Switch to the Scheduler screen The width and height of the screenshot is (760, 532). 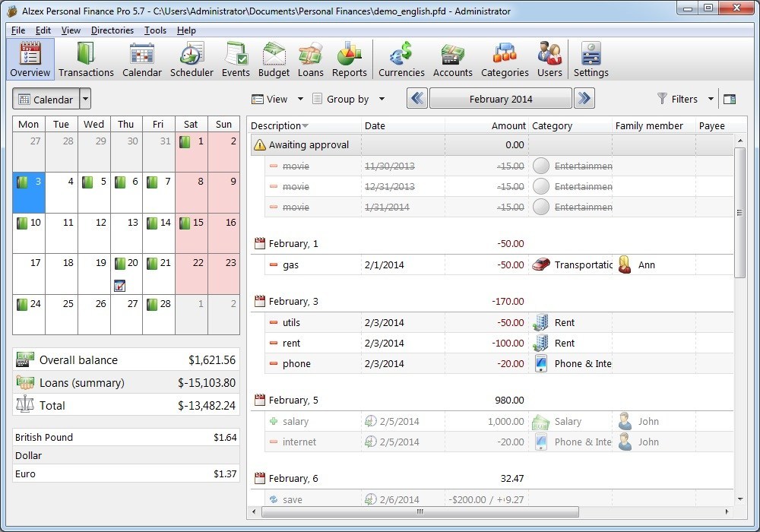click(192, 59)
